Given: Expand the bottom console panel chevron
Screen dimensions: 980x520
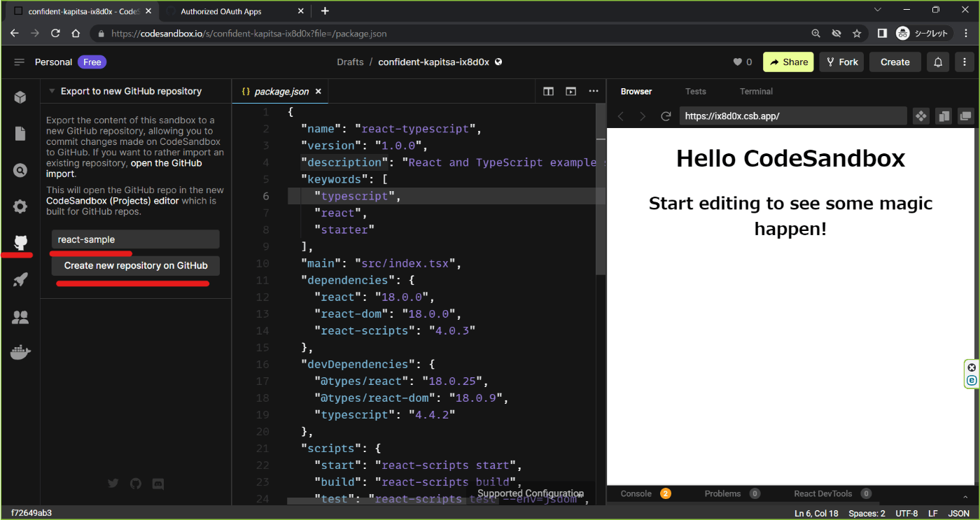Looking at the screenshot, I should [966, 496].
